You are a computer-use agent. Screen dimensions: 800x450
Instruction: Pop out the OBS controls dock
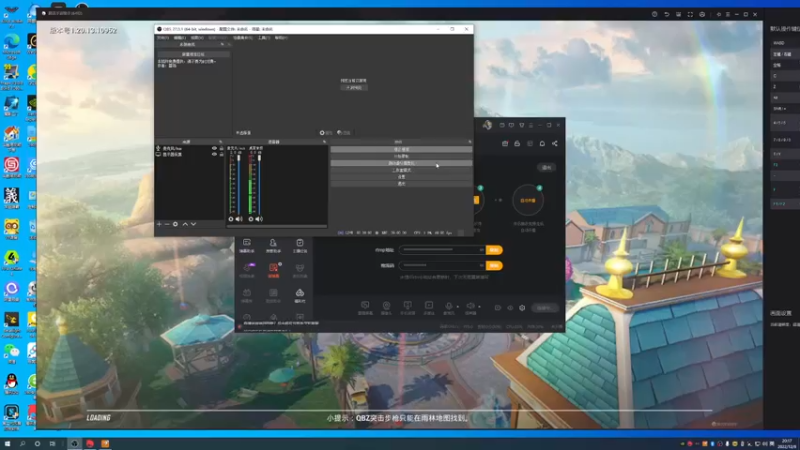(x=469, y=142)
